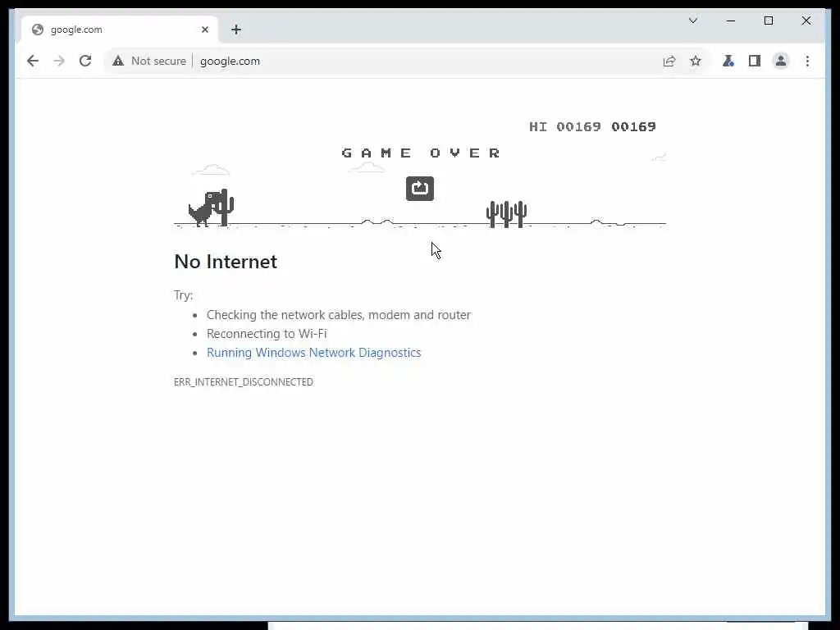Open the profile avatar icon
840x630 pixels.
(x=781, y=61)
